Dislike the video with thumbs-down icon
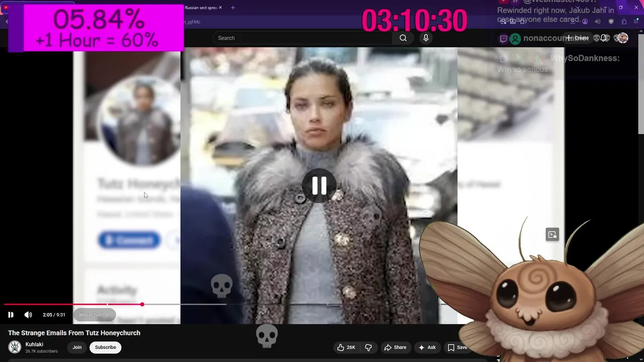The image size is (644, 362). click(368, 347)
